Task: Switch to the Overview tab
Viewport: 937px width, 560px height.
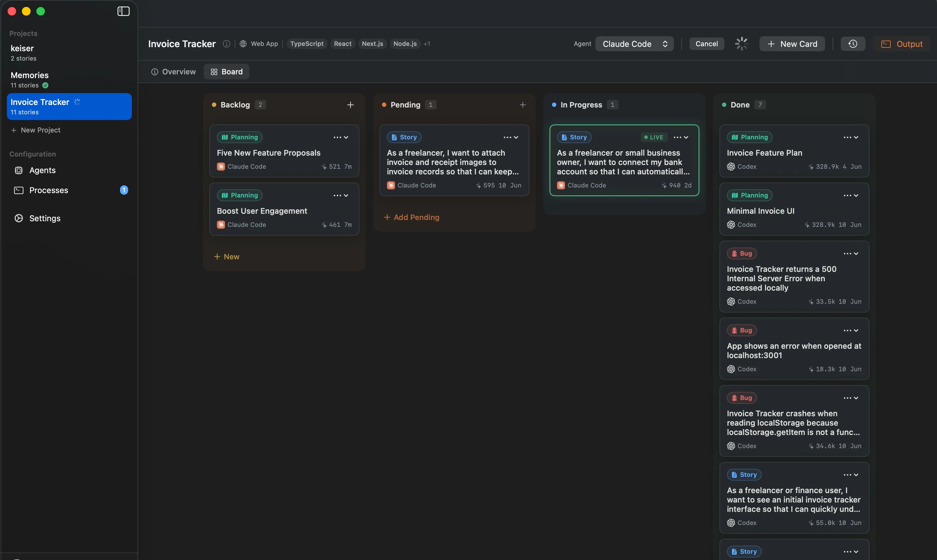Action: click(173, 72)
